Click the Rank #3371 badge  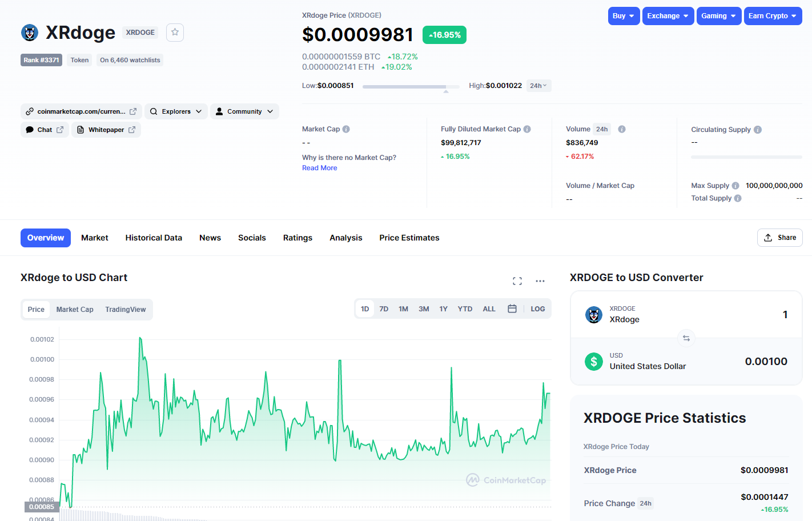pos(41,60)
